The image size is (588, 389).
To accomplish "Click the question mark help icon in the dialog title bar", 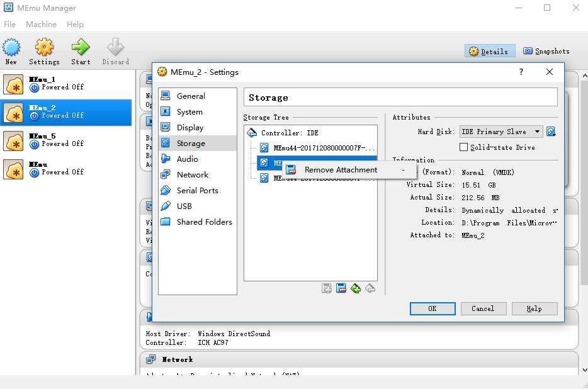I will [x=521, y=72].
